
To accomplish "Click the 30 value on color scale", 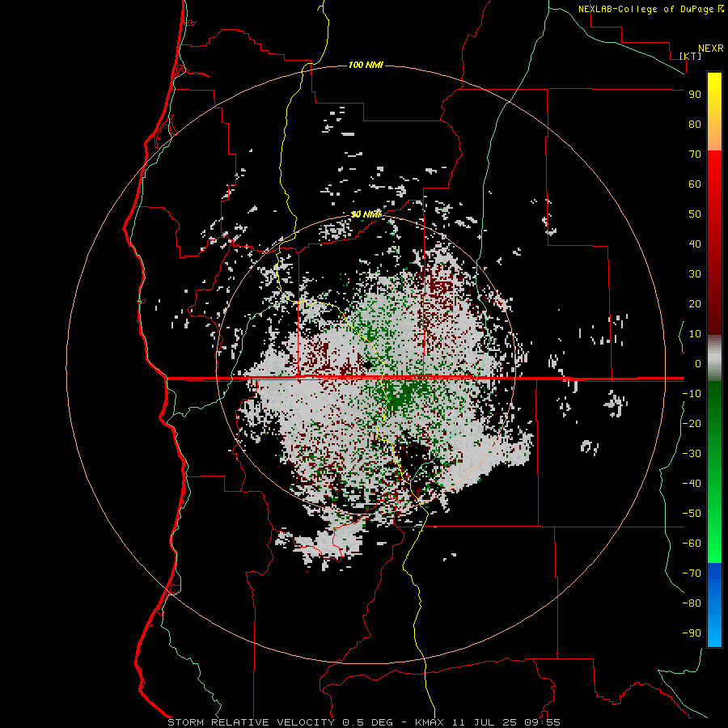I will tap(695, 274).
